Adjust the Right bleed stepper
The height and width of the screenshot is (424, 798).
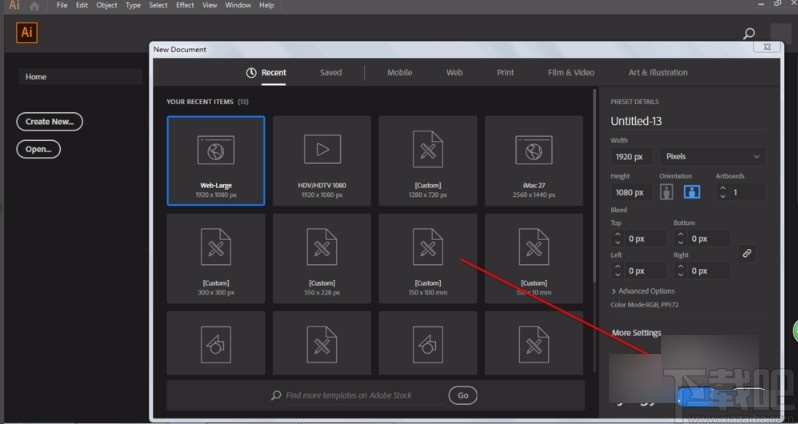tap(680, 270)
